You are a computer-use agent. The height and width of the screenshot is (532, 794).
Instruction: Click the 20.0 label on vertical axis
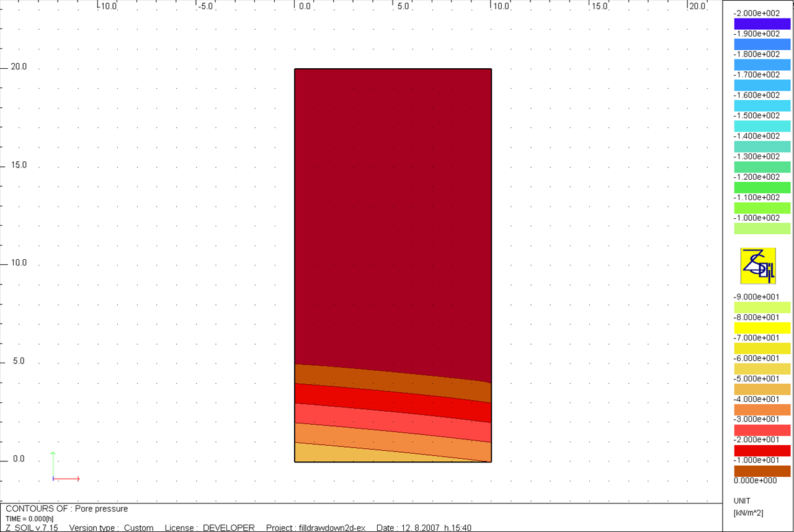(19, 67)
